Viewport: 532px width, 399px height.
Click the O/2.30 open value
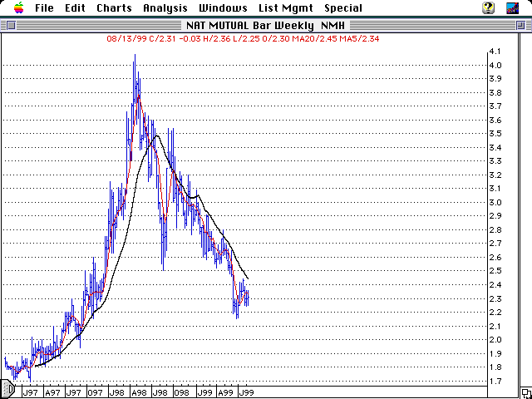[x=276, y=39]
